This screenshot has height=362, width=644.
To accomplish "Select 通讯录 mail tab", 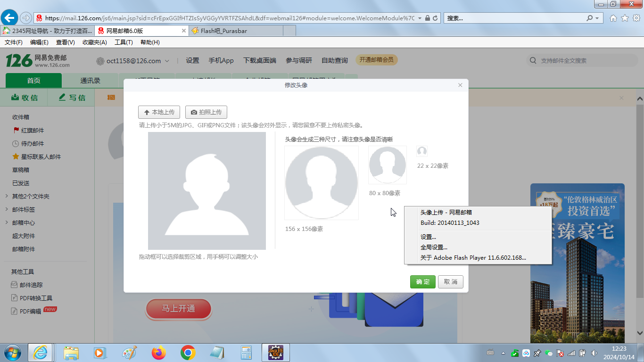I will pos(90,81).
